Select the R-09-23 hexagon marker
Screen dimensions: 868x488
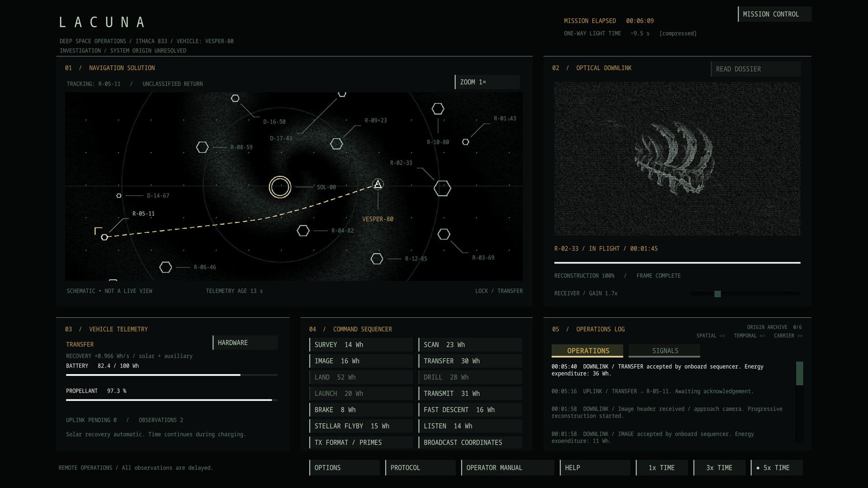[x=336, y=144]
